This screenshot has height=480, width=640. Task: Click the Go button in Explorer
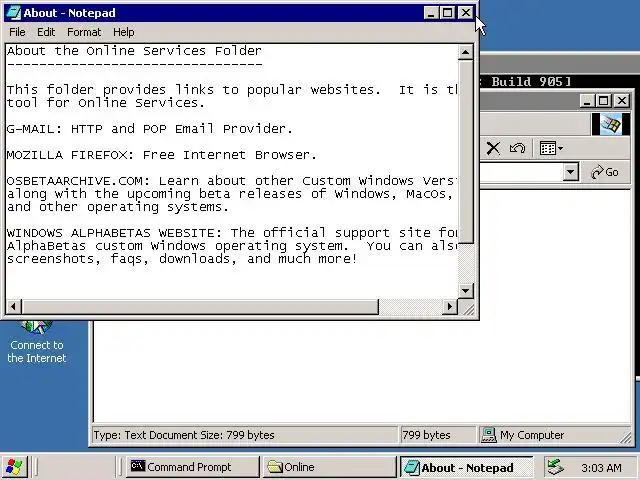pos(605,172)
